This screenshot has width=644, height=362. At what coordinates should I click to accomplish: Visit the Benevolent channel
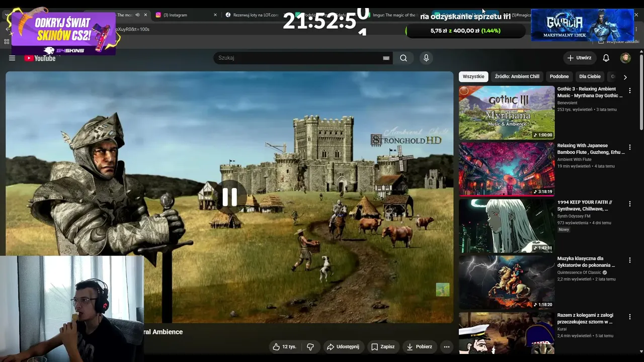[567, 103]
